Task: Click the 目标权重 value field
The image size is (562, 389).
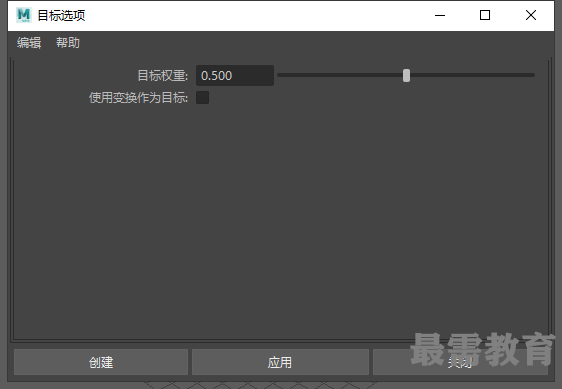Action: (235, 75)
